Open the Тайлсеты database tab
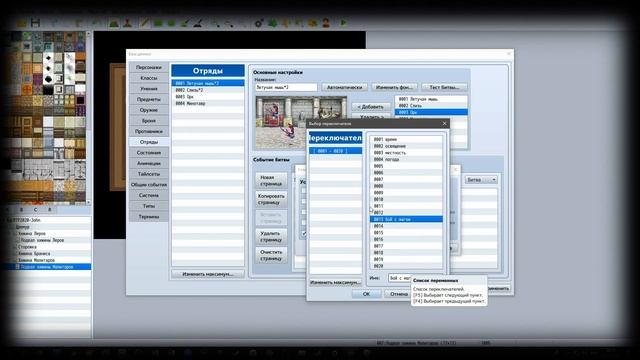The width and height of the screenshot is (640, 360). [149, 174]
